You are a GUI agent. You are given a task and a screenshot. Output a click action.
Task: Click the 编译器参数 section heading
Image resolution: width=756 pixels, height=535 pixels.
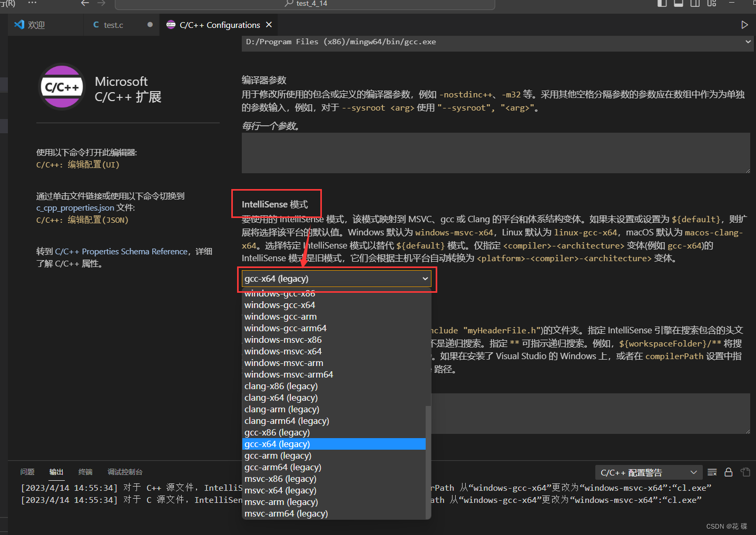point(264,80)
